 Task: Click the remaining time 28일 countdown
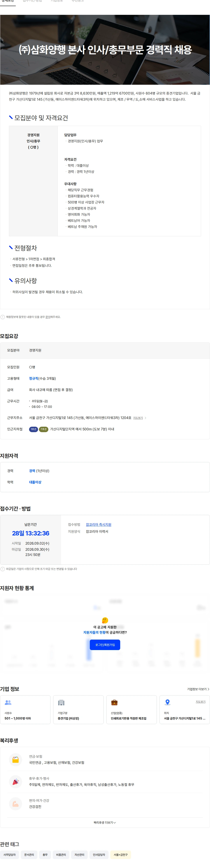pos(31,533)
